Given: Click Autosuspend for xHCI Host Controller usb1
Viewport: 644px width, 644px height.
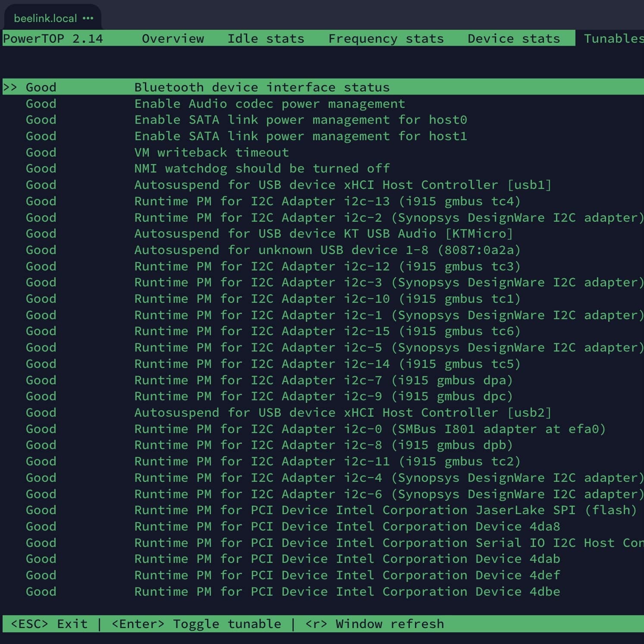Looking at the screenshot, I should point(343,185).
